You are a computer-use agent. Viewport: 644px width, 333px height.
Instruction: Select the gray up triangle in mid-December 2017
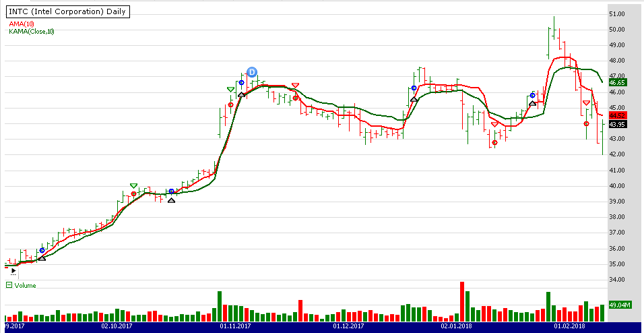(x=414, y=99)
